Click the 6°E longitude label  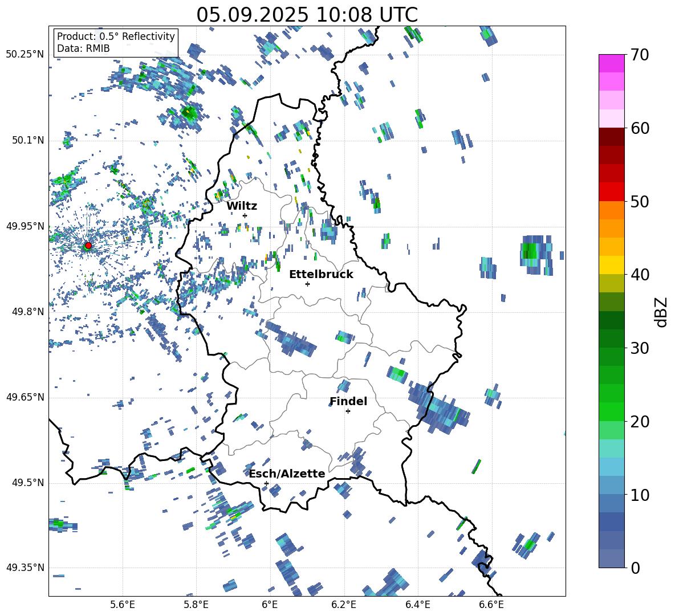click(x=270, y=605)
